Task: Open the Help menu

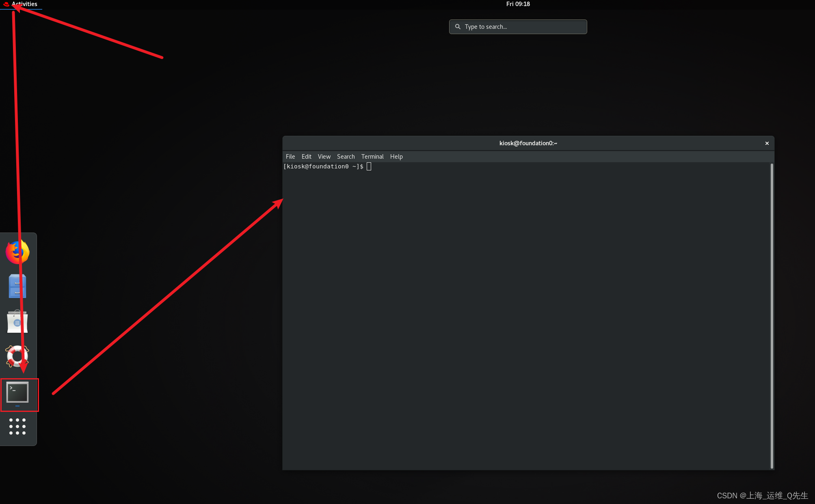Action: tap(396, 157)
